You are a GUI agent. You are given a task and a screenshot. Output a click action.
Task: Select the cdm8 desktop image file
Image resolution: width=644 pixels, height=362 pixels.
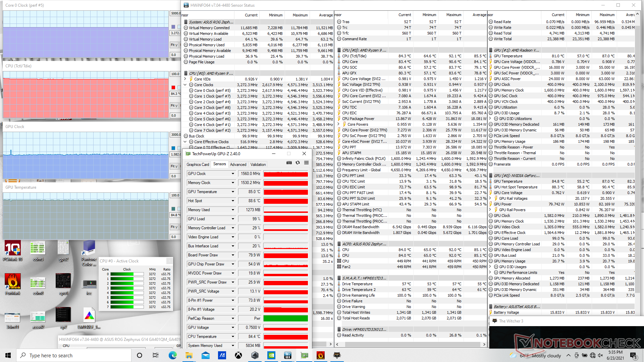(38, 286)
